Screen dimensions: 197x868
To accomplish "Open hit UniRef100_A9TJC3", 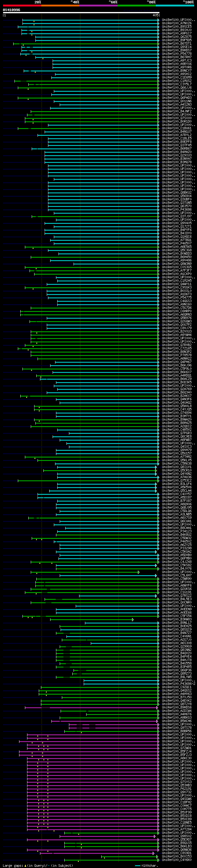I will tap(176, 61).
